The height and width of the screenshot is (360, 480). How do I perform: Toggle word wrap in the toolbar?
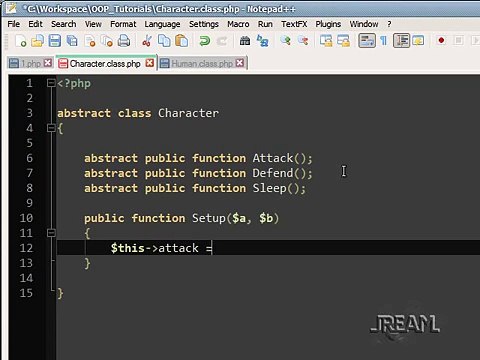(367, 41)
